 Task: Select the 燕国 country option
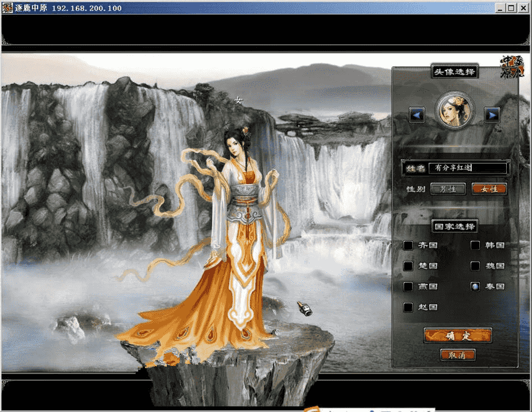pyautogui.click(x=408, y=287)
